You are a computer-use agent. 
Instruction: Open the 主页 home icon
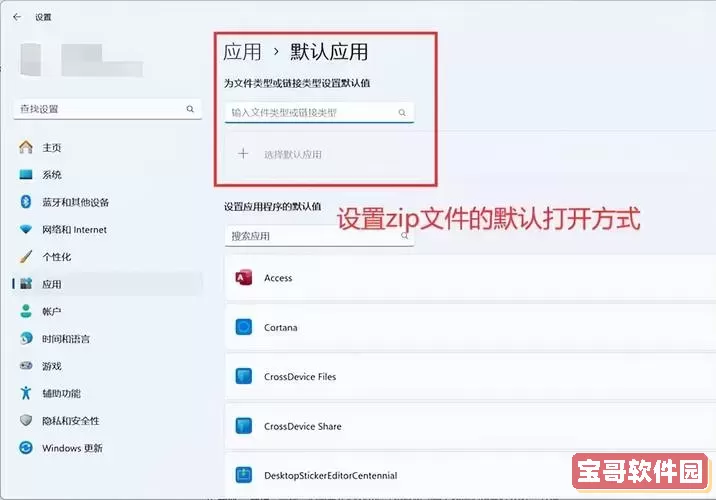pyautogui.click(x=26, y=147)
